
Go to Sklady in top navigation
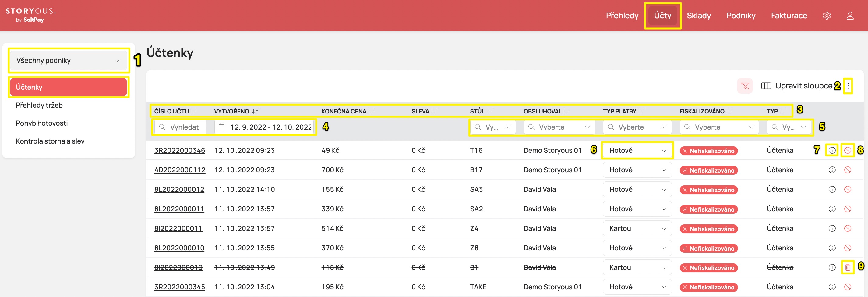coord(698,16)
